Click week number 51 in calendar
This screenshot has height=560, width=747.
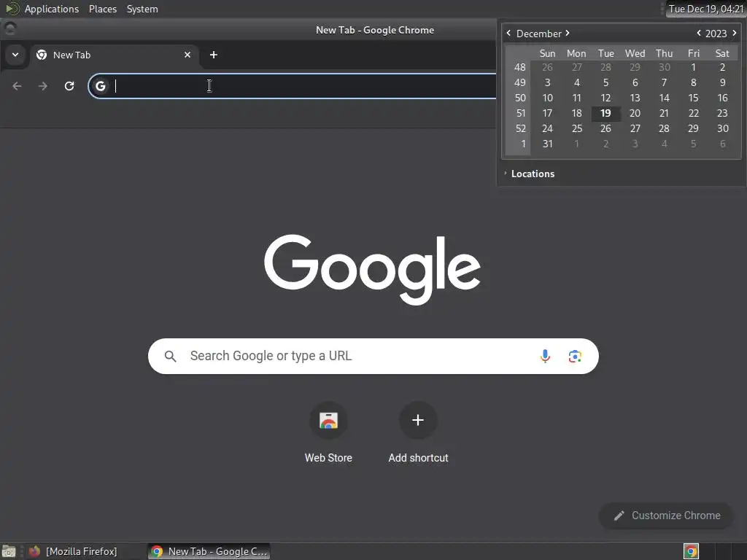(x=520, y=113)
